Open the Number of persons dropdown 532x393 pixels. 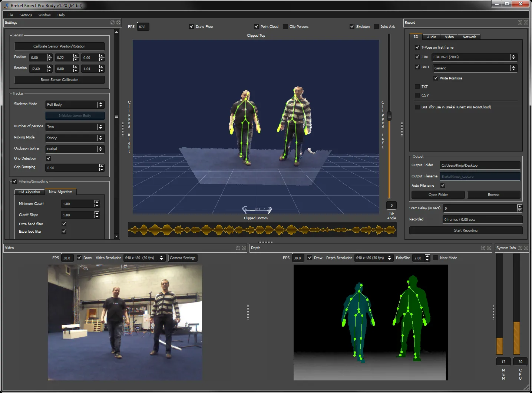[75, 127]
